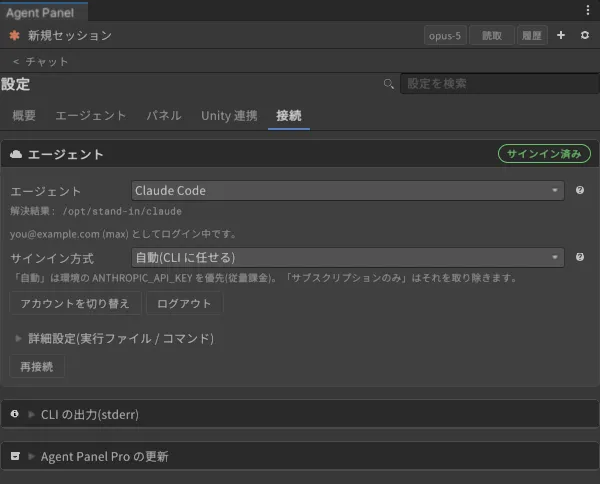Click the 再接続 button
The image size is (600, 484).
click(x=37, y=367)
